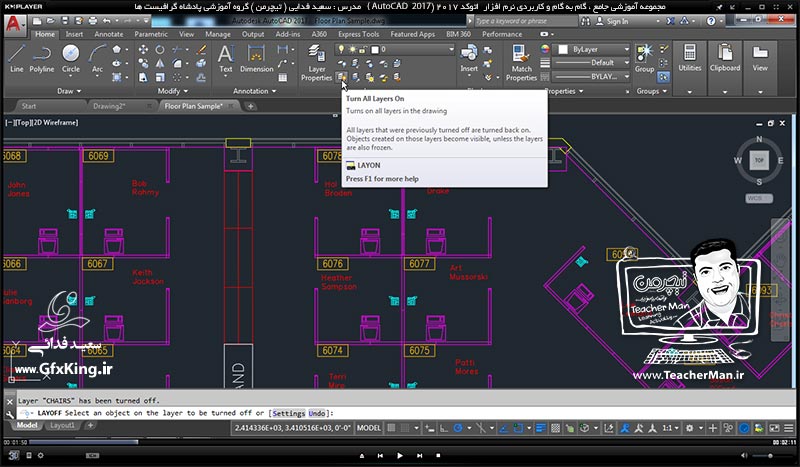Expand the Groups panel
The width and height of the screenshot is (800, 467).
(652, 91)
